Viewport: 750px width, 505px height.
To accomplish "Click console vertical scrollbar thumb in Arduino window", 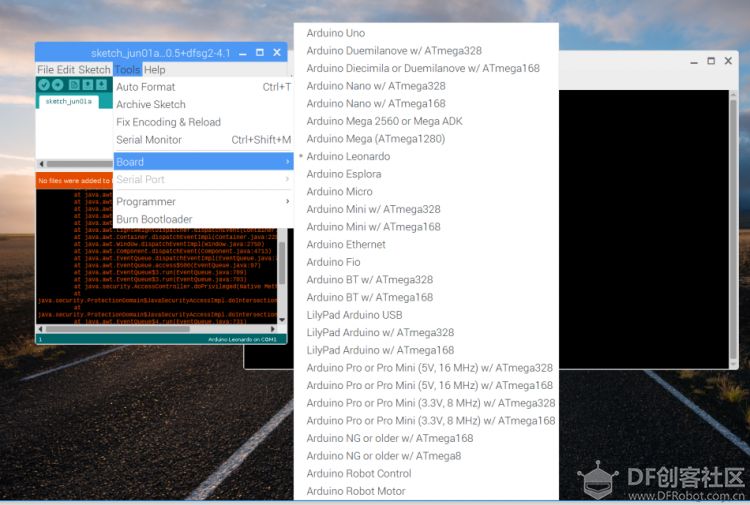I will pos(282,263).
